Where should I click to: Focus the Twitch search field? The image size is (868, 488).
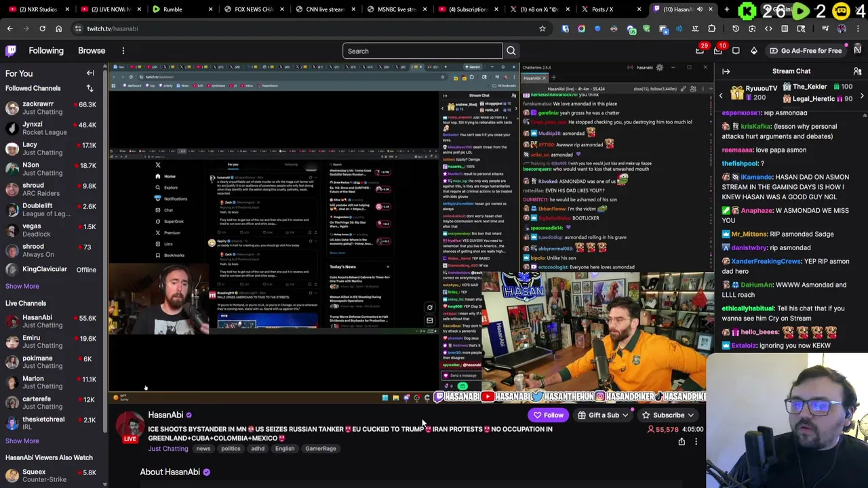click(x=422, y=51)
